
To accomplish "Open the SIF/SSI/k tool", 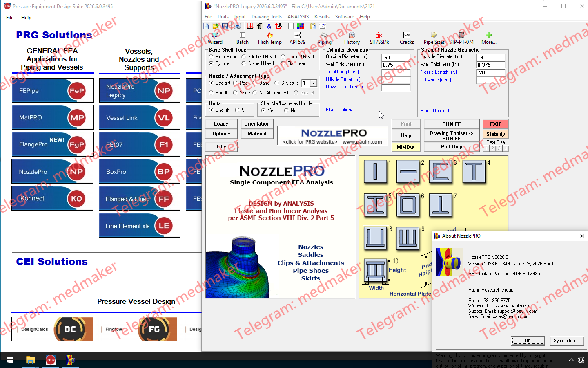I will (379, 38).
